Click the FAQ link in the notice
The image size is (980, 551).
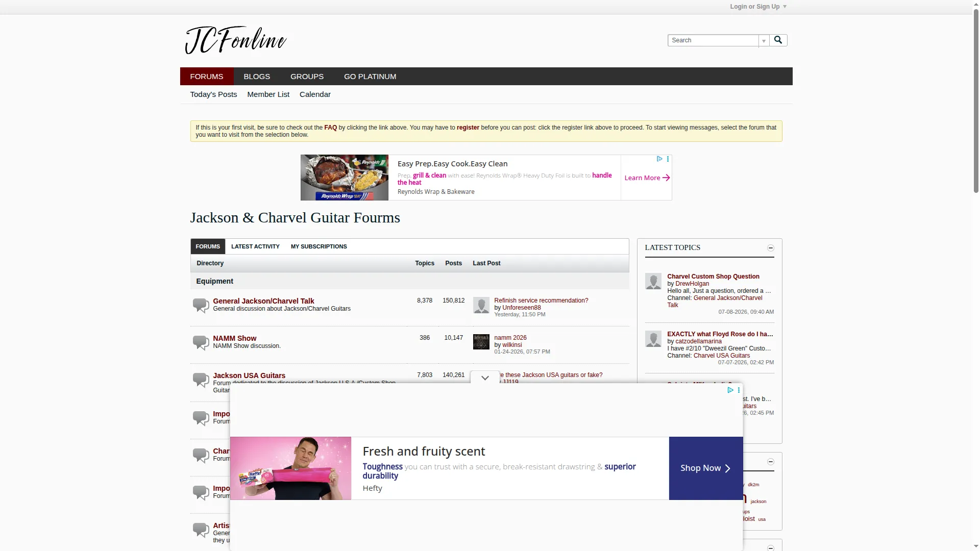click(x=330, y=128)
